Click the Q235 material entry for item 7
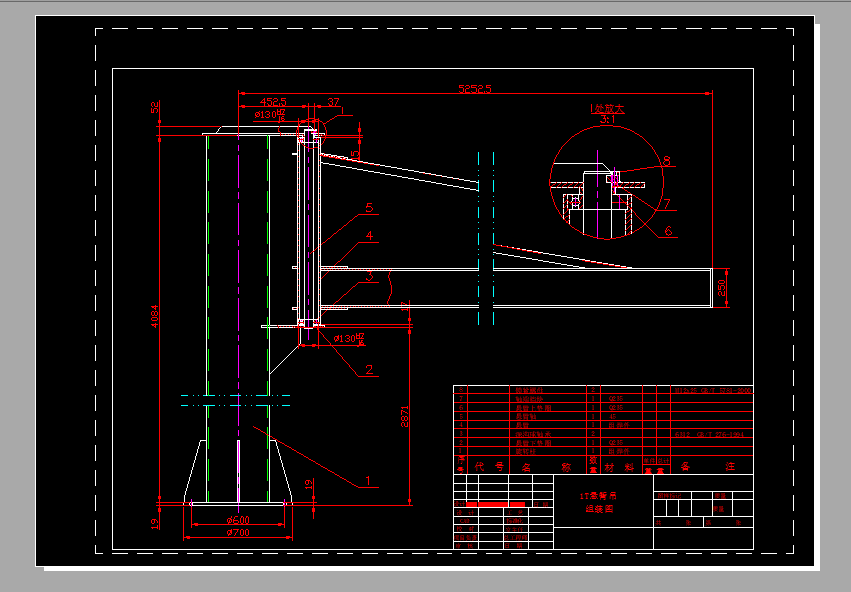The height and width of the screenshot is (592, 851). pyautogui.click(x=615, y=398)
